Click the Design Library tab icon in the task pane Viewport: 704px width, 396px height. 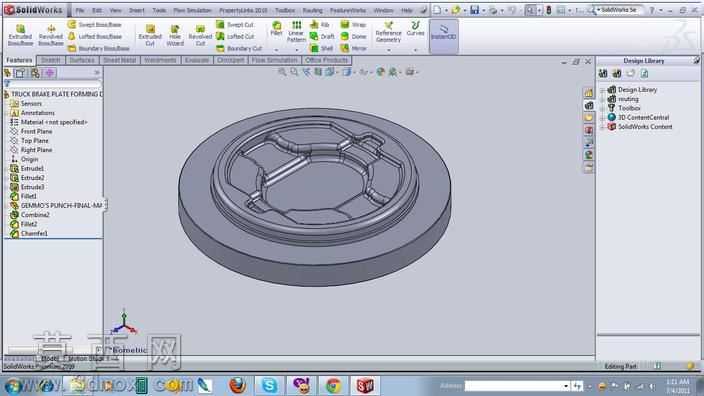pos(589,106)
